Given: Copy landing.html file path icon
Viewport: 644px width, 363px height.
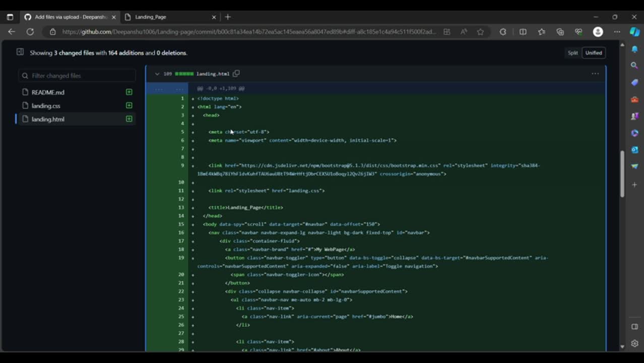Looking at the screenshot, I should point(236,74).
